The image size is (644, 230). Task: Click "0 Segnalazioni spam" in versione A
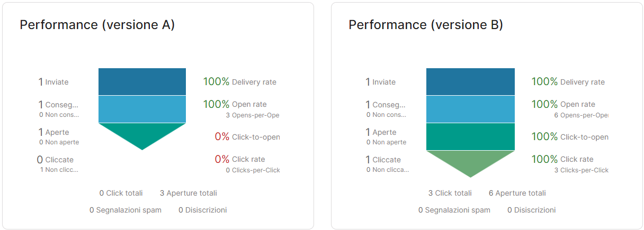[x=126, y=210]
